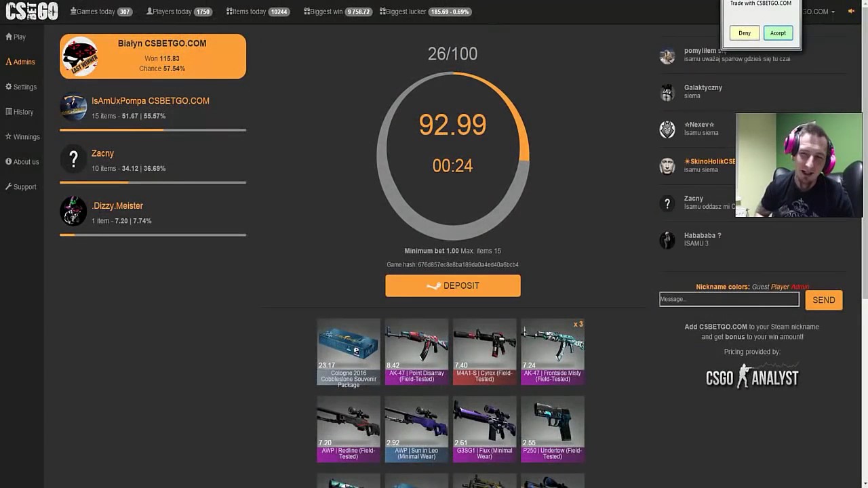Select the AK-47 Frontside Misty item
This screenshot has width=868, height=488.
click(x=553, y=352)
